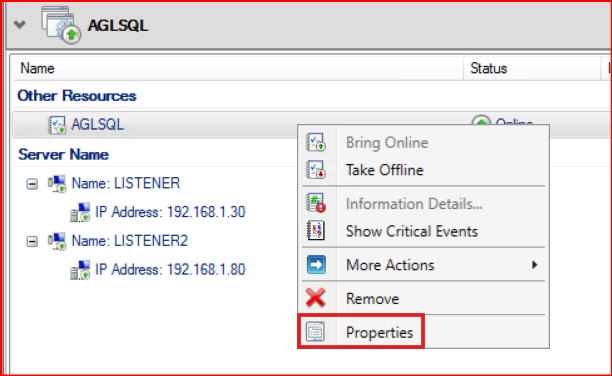Click the red X Remove icon
The image size is (612, 376).
point(315,298)
